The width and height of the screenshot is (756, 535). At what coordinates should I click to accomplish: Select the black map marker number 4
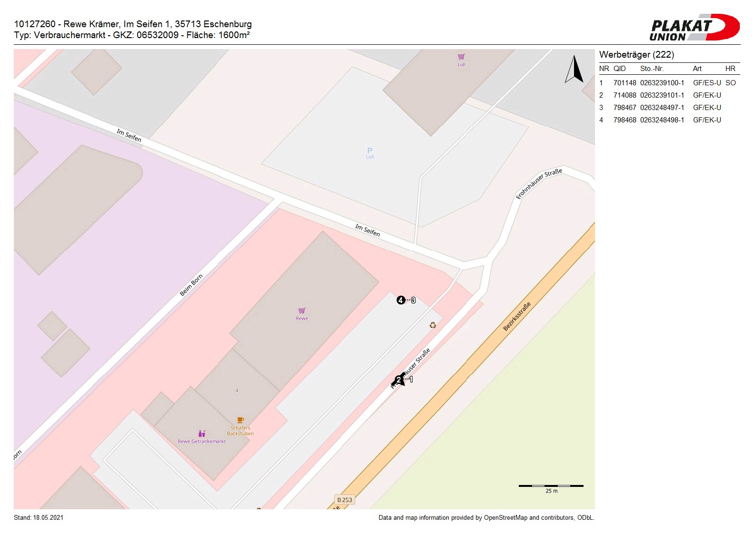[401, 300]
